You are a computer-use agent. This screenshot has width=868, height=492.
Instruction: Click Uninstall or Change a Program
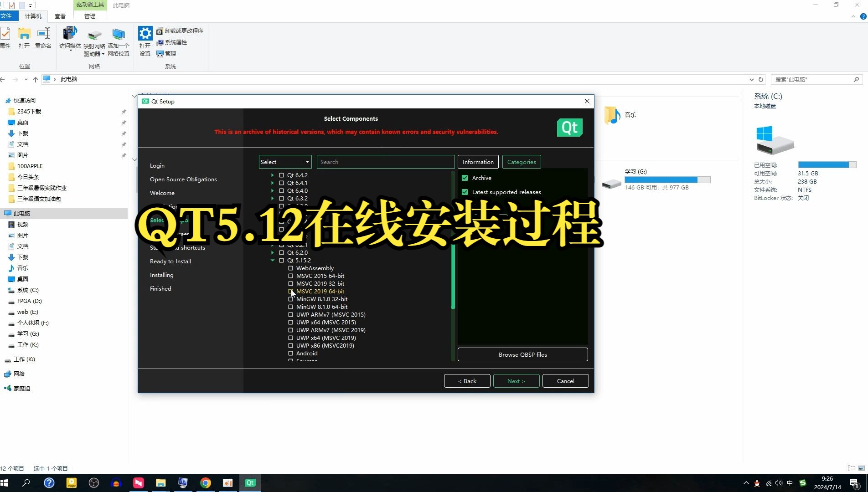click(180, 31)
